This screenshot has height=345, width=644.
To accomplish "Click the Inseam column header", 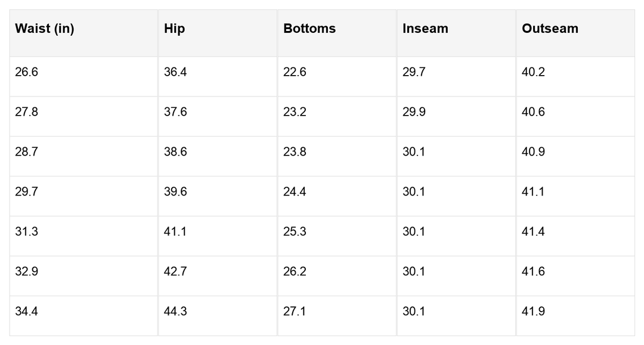I will [x=425, y=29].
